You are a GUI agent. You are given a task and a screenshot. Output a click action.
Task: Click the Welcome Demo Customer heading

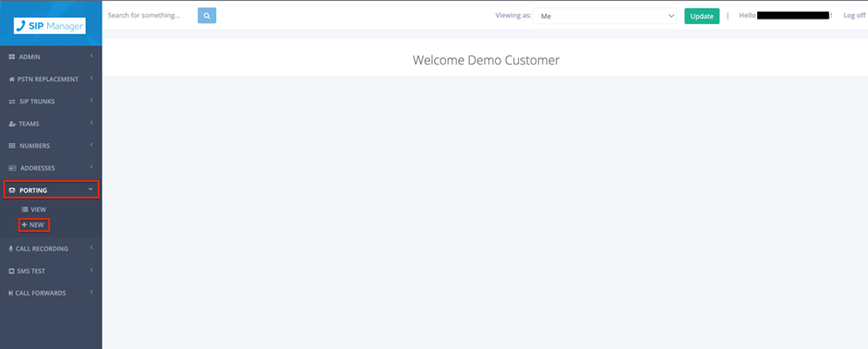[x=486, y=60]
